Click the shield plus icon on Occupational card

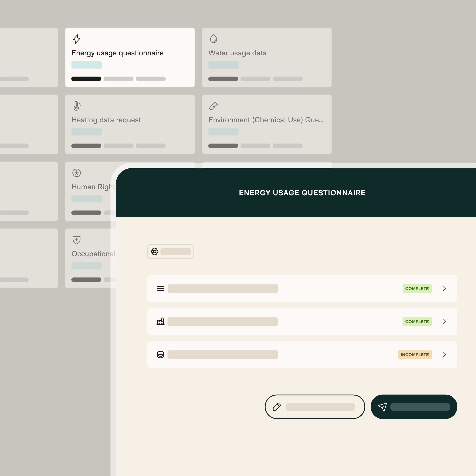[77, 240]
